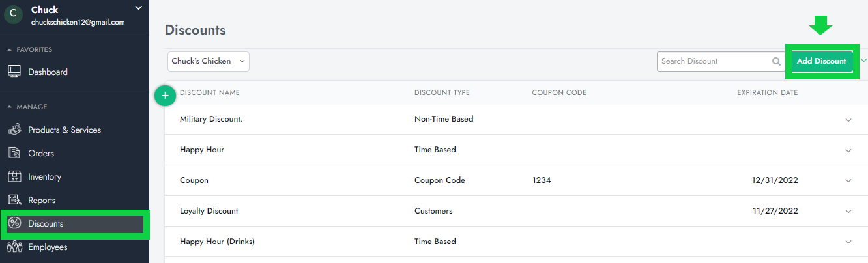This screenshot has height=263, width=868.
Task: Click the search magnifier icon
Action: point(776,61)
